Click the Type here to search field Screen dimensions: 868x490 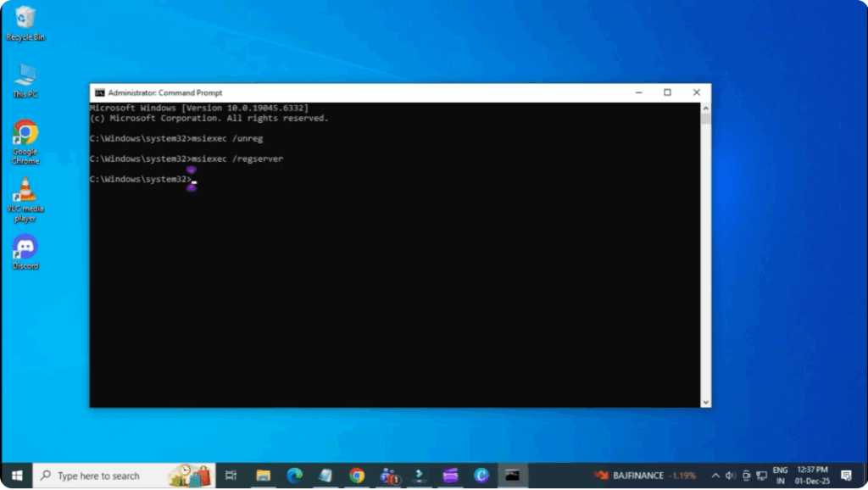point(102,476)
